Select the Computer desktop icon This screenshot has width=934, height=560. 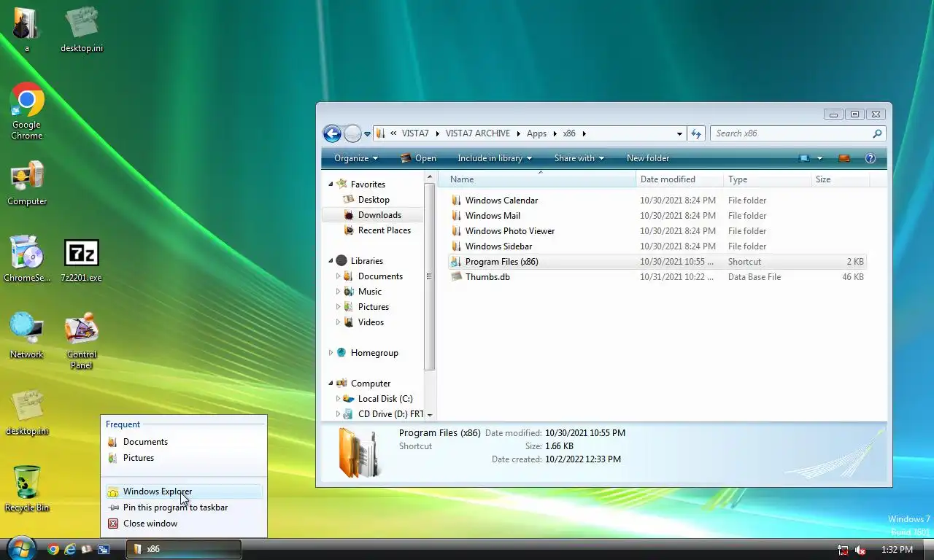[27, 184]
